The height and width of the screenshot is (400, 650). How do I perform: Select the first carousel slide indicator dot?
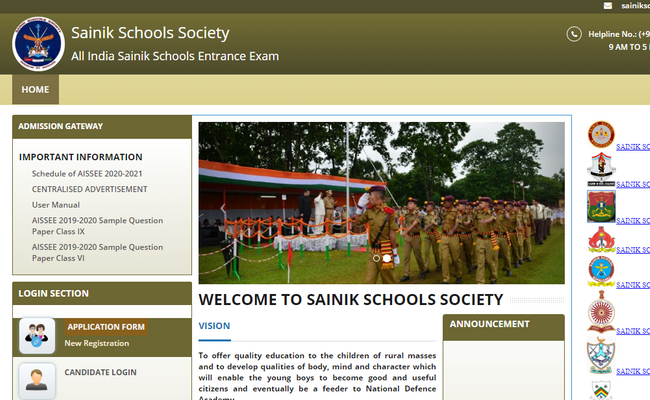click(x=377, y=258)
